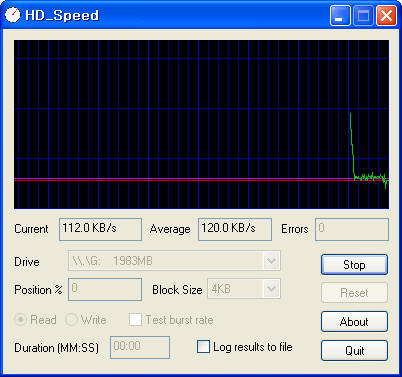402x377 pixels.
Task: Click the Errors count field
Action: pyautogui.click(x=352, y=229)
